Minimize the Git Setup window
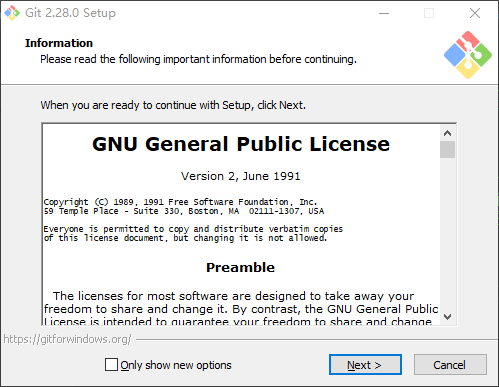 [384, 13]
